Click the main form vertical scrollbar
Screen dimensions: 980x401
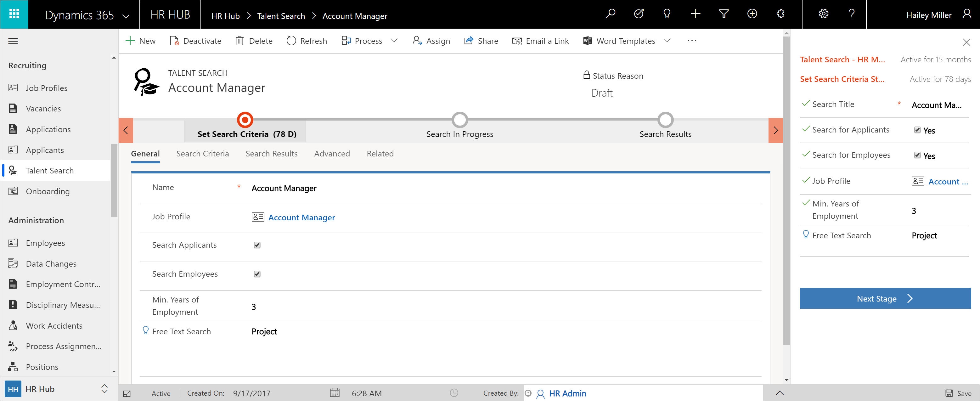(786, 190)
